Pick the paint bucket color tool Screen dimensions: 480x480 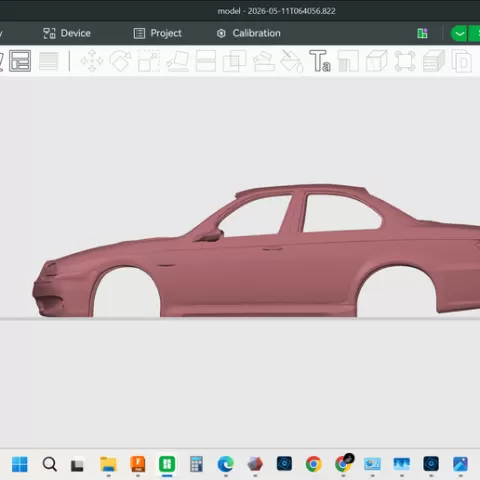click(x=292, y=61)
